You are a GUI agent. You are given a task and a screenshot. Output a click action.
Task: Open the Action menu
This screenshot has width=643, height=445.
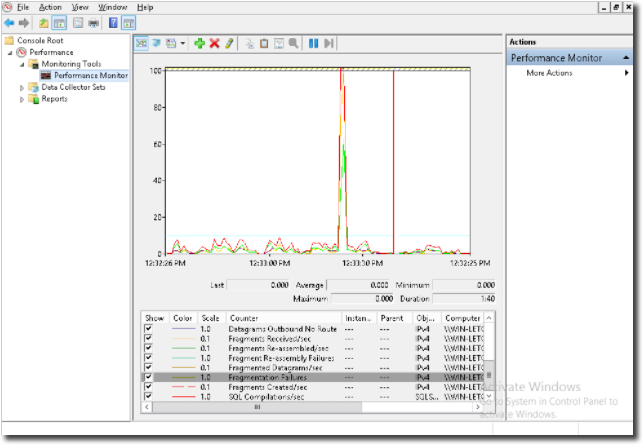[50, 7]
